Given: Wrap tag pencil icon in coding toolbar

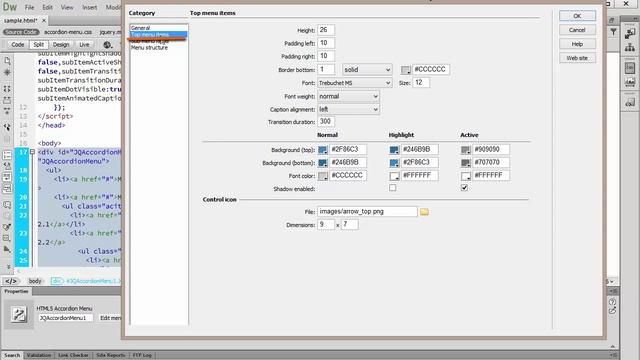Looking at the screenshot, I should (x=7, y=227).
